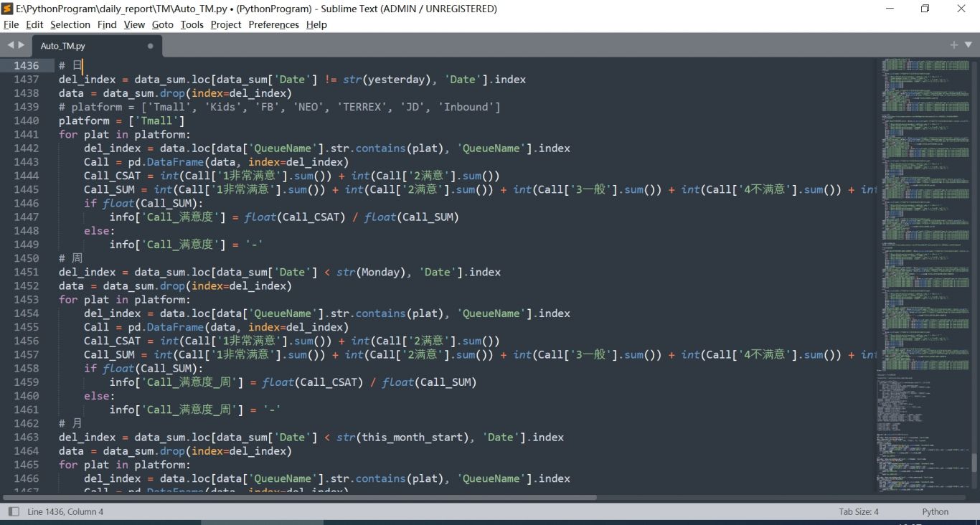Open the Edit menu

click(34, 24)
